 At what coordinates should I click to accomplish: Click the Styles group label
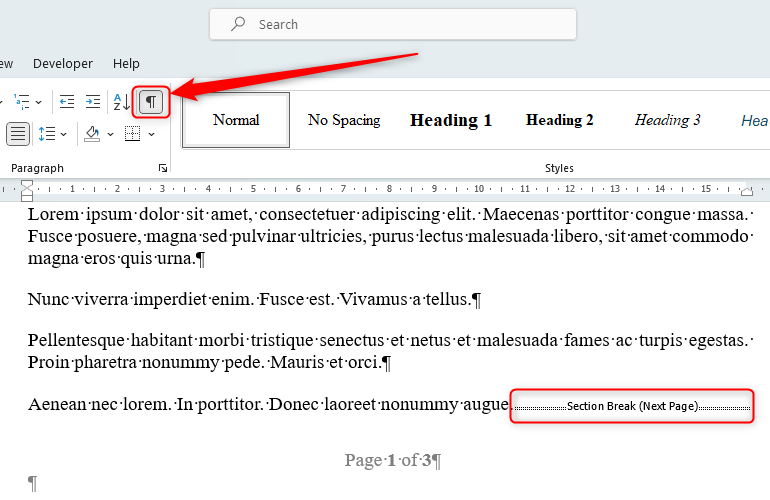coord(559,168)
